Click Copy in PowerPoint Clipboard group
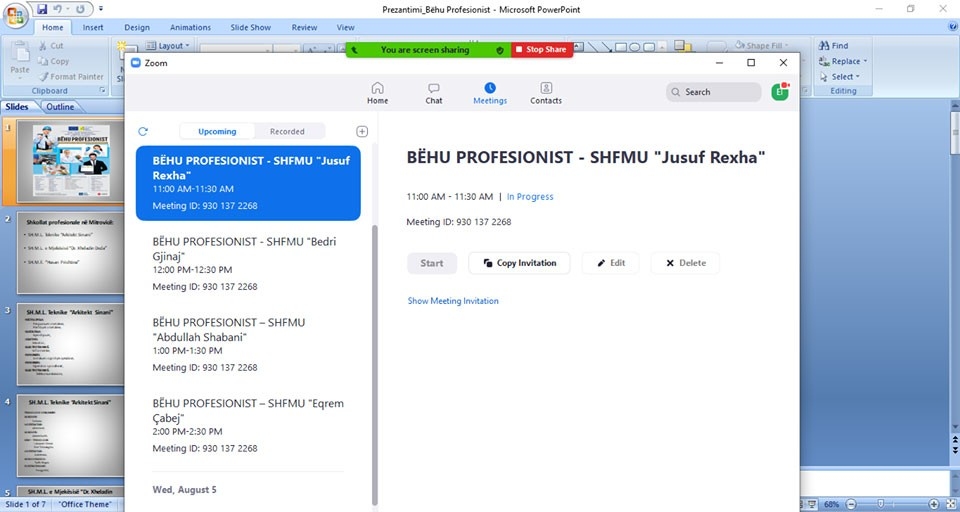This screenshot has height=512, width=960. point(54,61)
